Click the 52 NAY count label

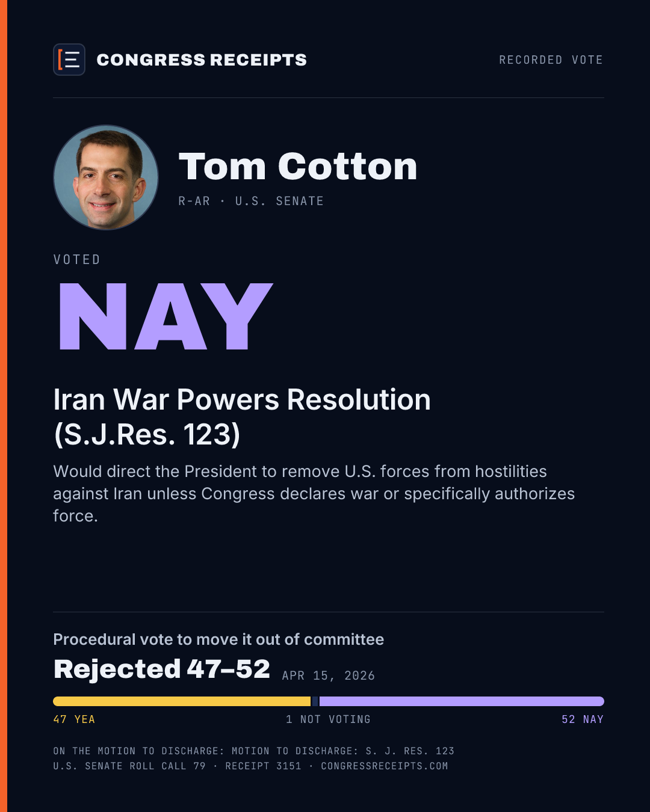tap(583, 719)
